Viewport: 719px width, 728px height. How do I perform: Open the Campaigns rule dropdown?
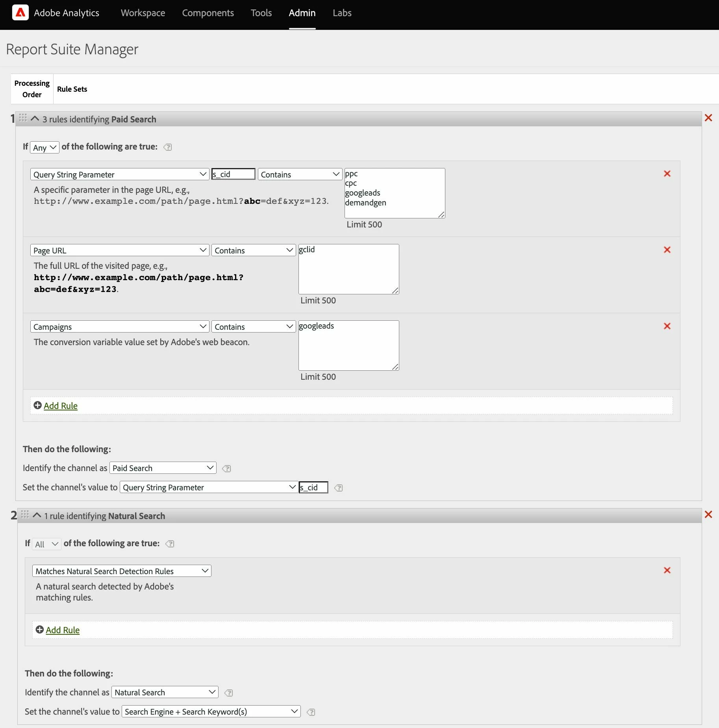119,327
